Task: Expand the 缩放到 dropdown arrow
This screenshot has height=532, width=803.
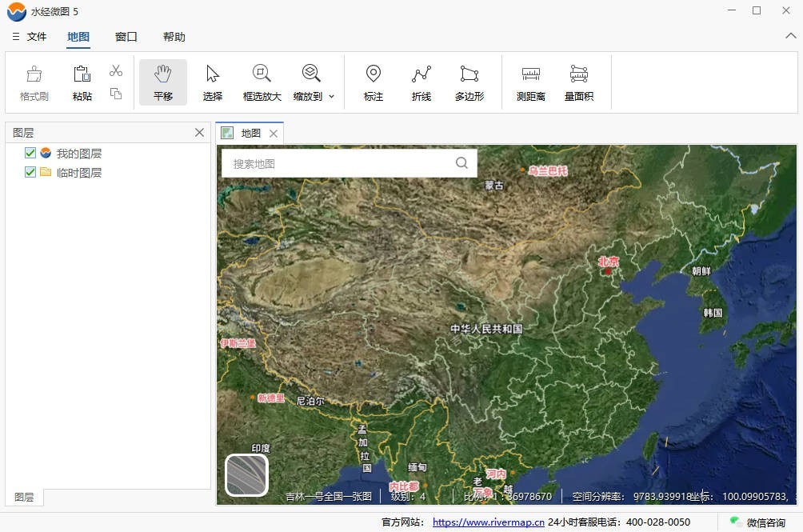Action: click(x=332, y=97)
